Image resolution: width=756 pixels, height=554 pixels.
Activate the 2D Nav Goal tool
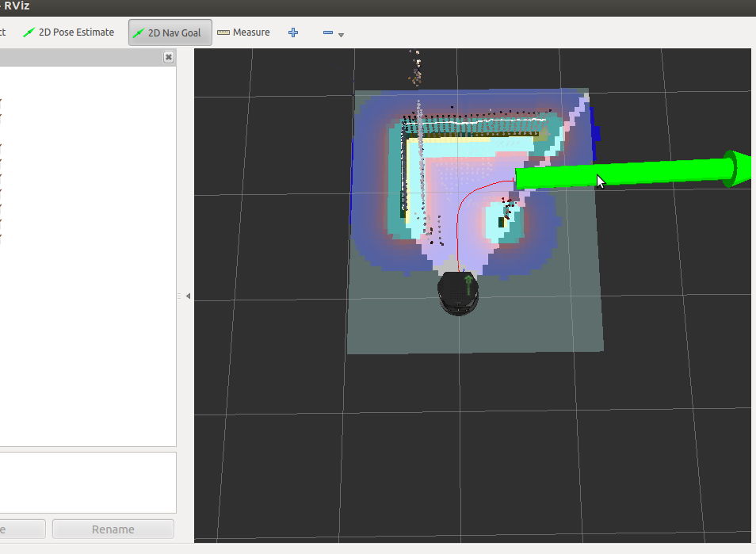[x=170, y=33]
